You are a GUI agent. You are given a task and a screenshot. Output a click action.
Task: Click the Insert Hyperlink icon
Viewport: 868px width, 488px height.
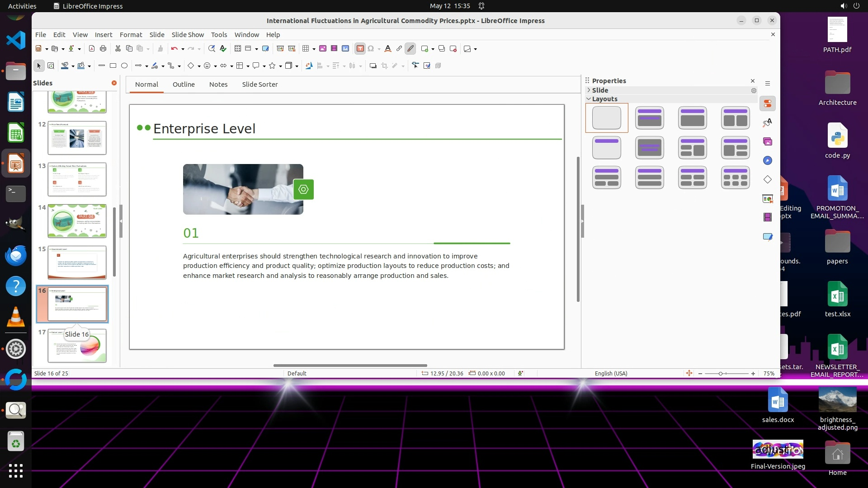[399, 49]
